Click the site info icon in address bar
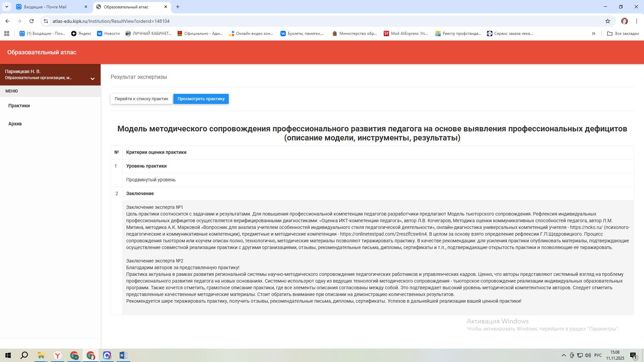 pos(46,21)
